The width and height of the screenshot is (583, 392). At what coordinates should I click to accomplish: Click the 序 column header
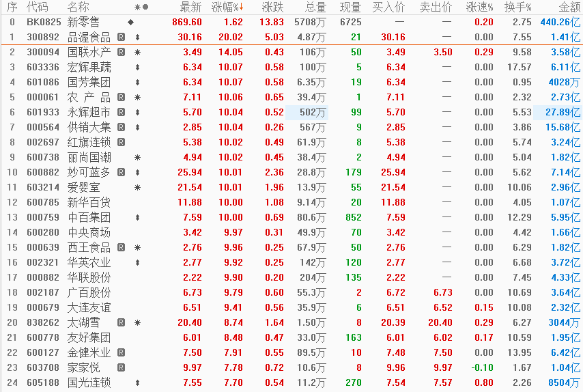[x=12, y=7]
